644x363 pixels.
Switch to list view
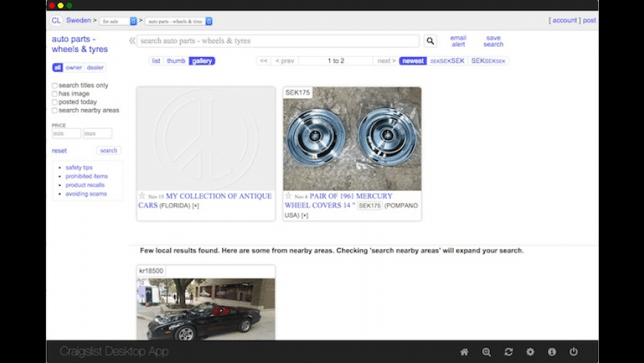[156, 61]
